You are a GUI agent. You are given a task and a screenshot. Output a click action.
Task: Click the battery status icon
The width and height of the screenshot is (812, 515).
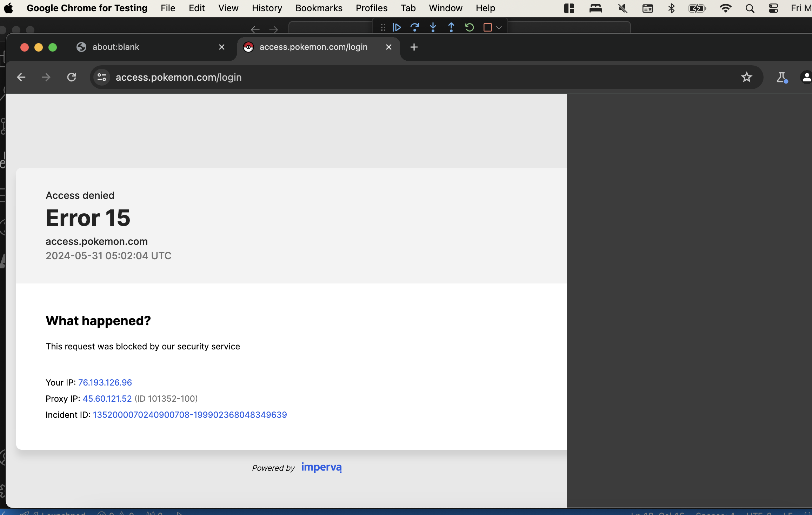(x=697, y=8)
